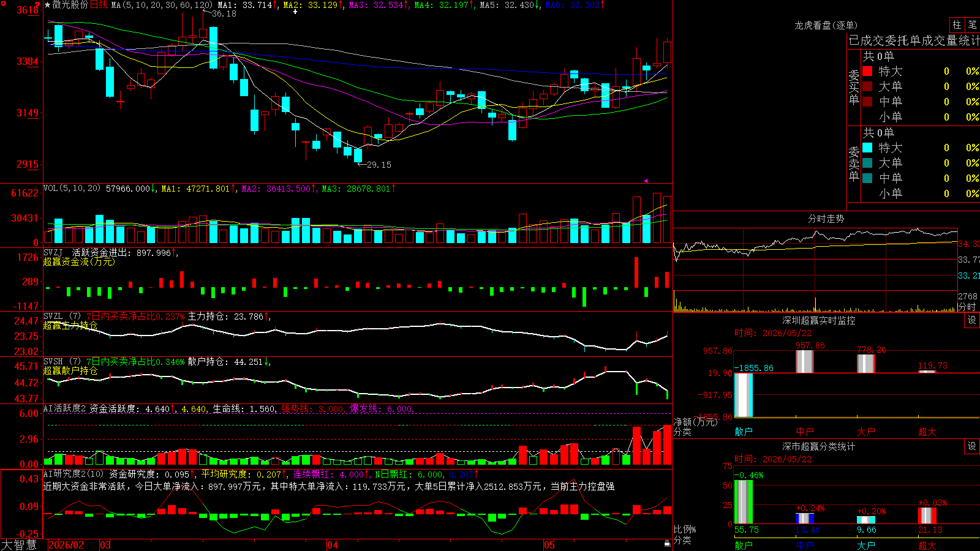Viewport: 980px width, 551px height.
Task: Click the 微光股份 stock name
Action: click(70, 5)
